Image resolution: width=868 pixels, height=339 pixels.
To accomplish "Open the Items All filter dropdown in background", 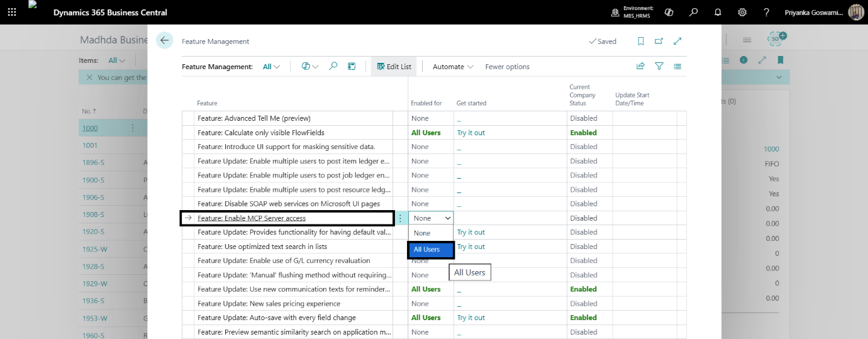I will click(116, 60).
